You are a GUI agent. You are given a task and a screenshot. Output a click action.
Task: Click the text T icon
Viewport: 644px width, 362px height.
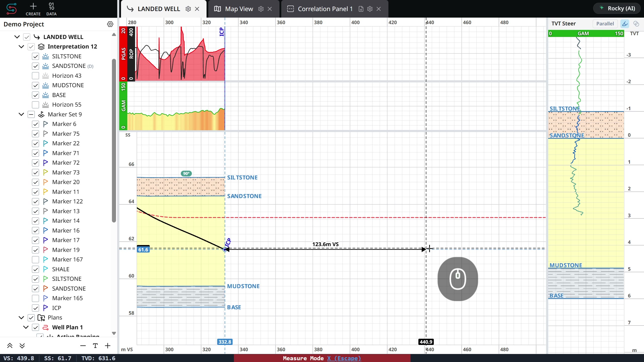point(95,346)
